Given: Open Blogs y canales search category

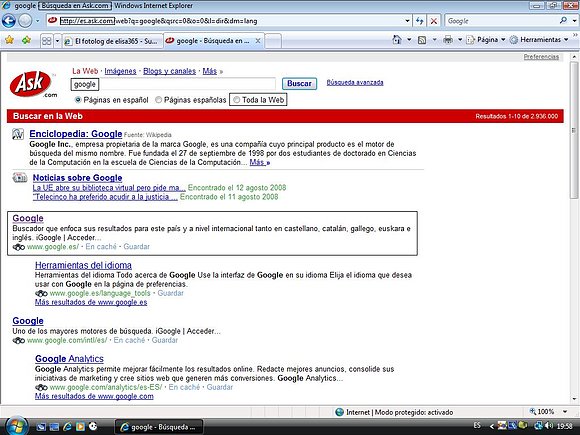Looking at the screenshot, I should click(x=169, y=71).
